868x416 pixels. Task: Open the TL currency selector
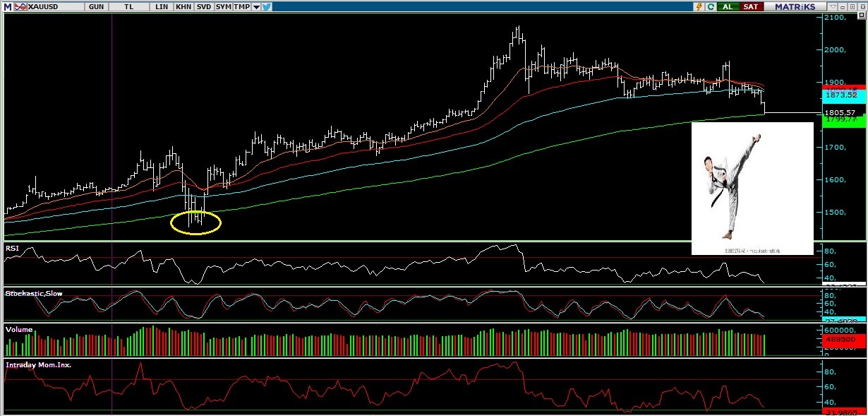(128, 7)
